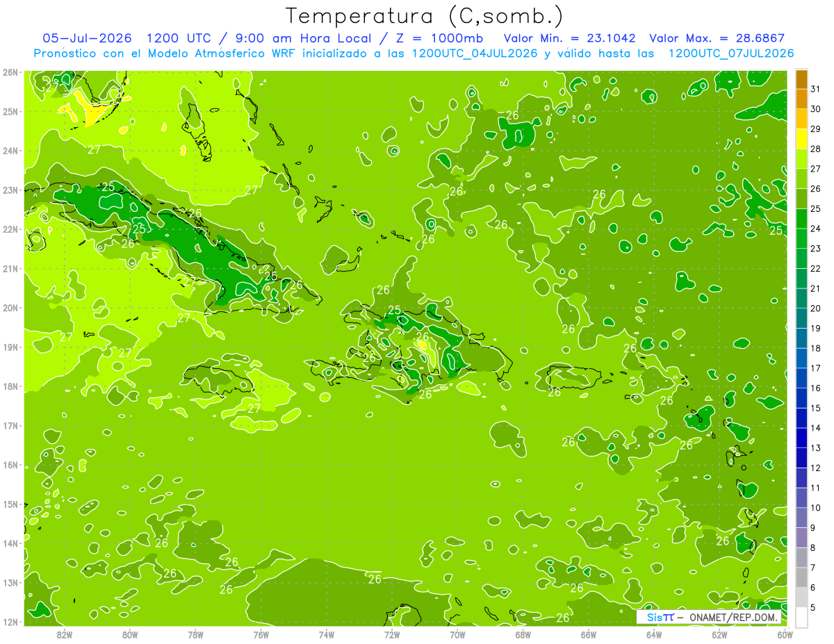The width and height of the screenshot is (834, 644).
Task: Click latitude axis label "14N"
Action: coord(10,543)
